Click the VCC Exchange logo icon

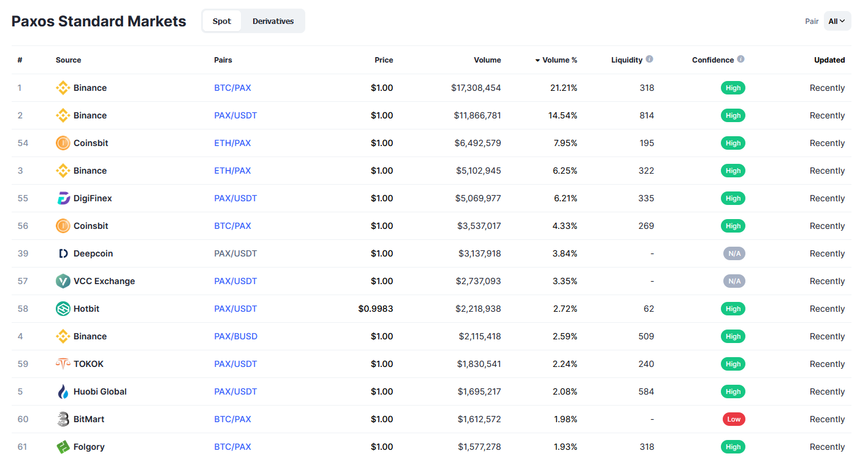(x=63, y=281)
